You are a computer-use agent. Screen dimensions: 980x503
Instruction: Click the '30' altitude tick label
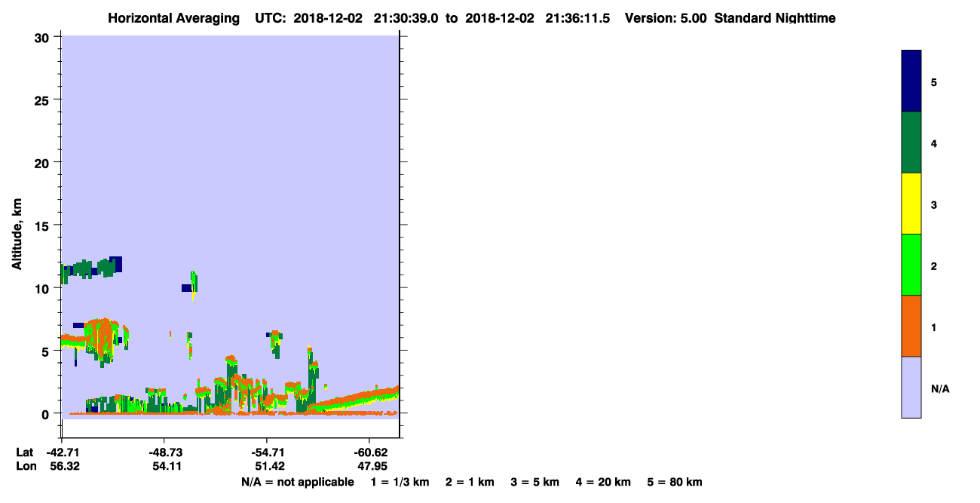(x=43, y=37)
